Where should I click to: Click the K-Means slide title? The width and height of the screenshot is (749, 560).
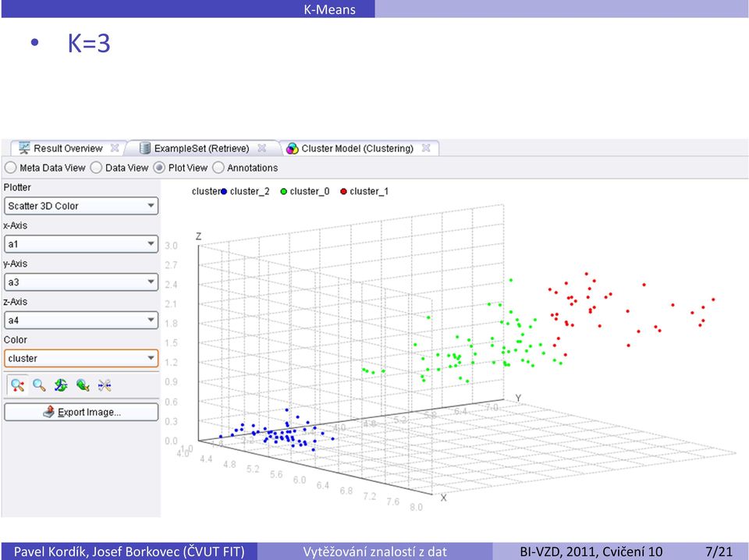pos(329,9)
